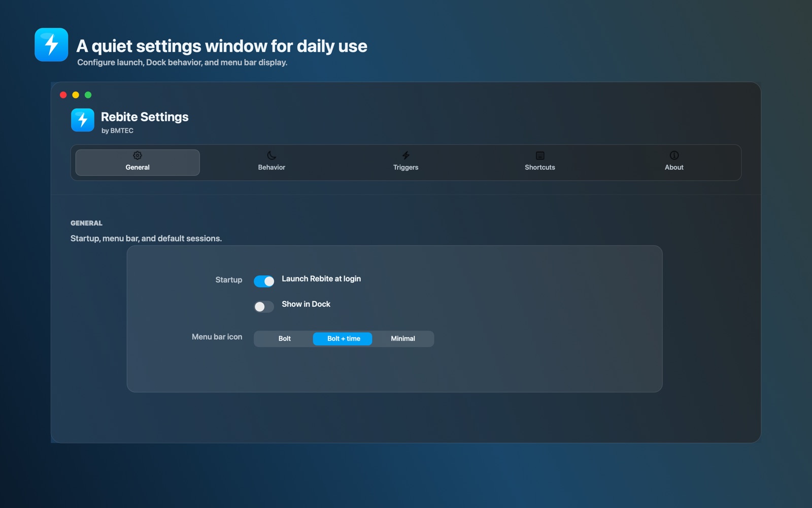Image resolution: width=812 pixels, height=508 pixels.
Task: Click 'A quiet settings window for daily use' headline
Action: [222, 46]
